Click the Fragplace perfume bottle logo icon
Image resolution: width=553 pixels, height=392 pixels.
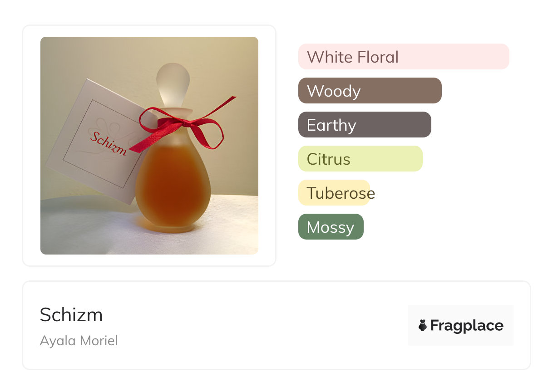pyautogui.click(x=423, y=325)
